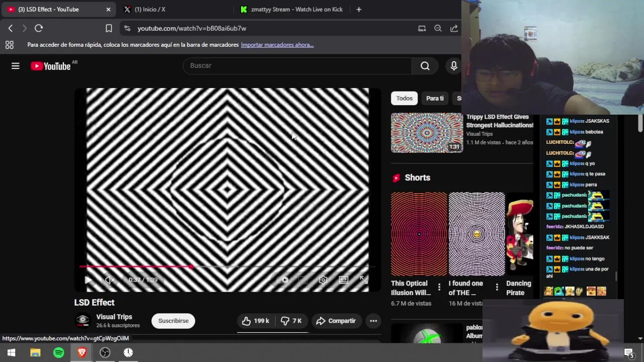
Task: Reload the current page
Action: tap(39, 29)
